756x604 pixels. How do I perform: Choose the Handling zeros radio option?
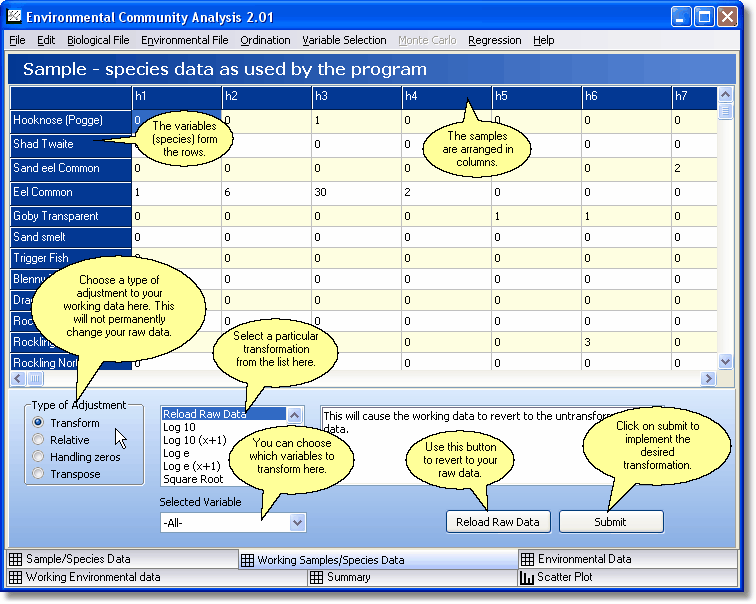(x=38, y=456)
